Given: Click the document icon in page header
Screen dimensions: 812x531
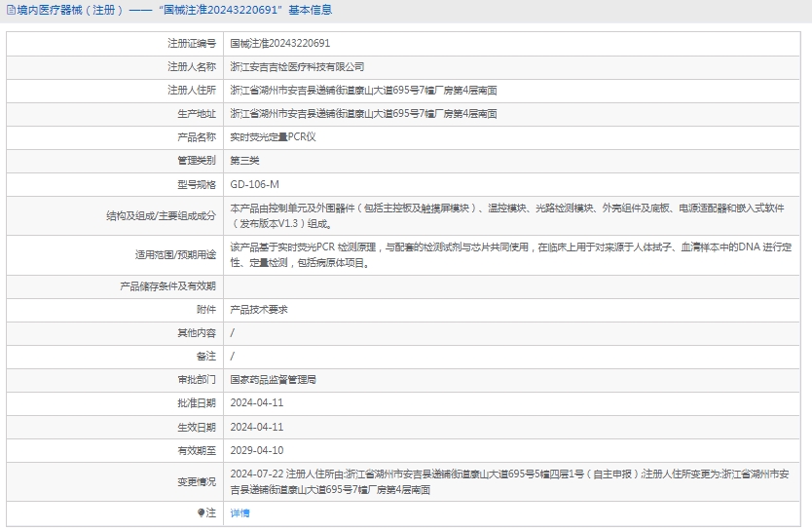Looking at the screenshot, I should [x=10, y=11].
